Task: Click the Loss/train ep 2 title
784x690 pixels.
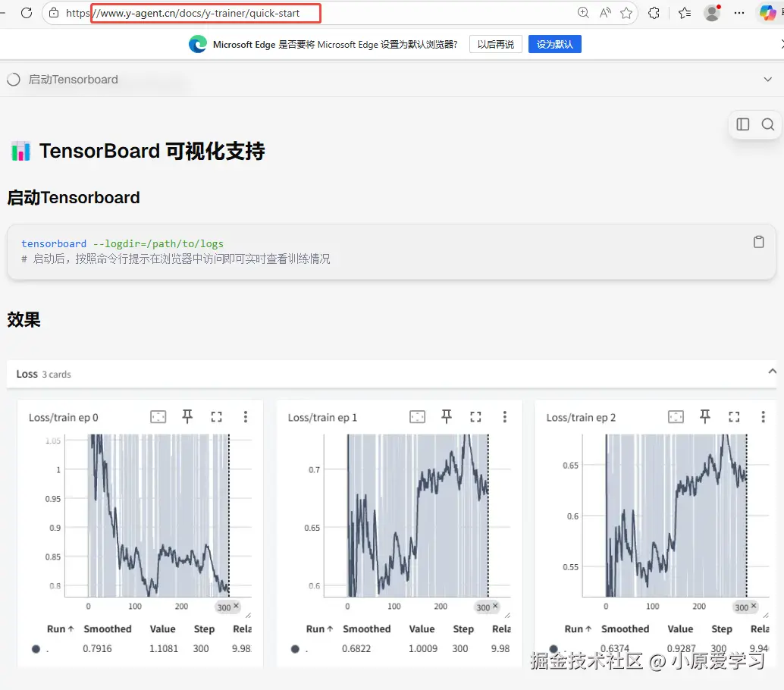Action: click(x=581, y=418)
